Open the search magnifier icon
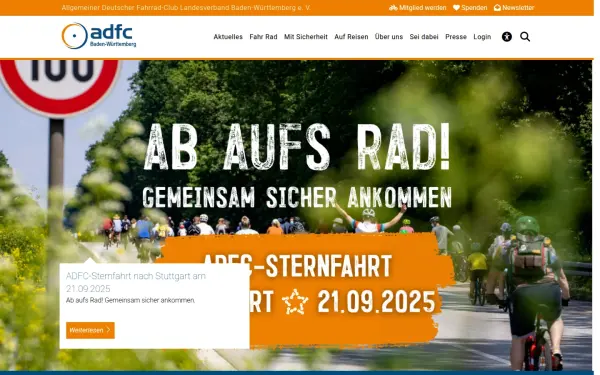 pyautogui.click(x=525, y=37)
